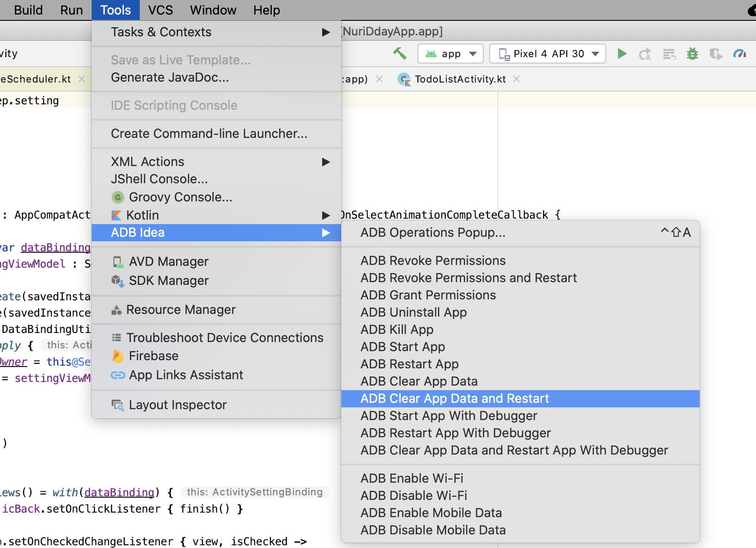
Task: Start debugging with the bug icon
Action: 692,54
